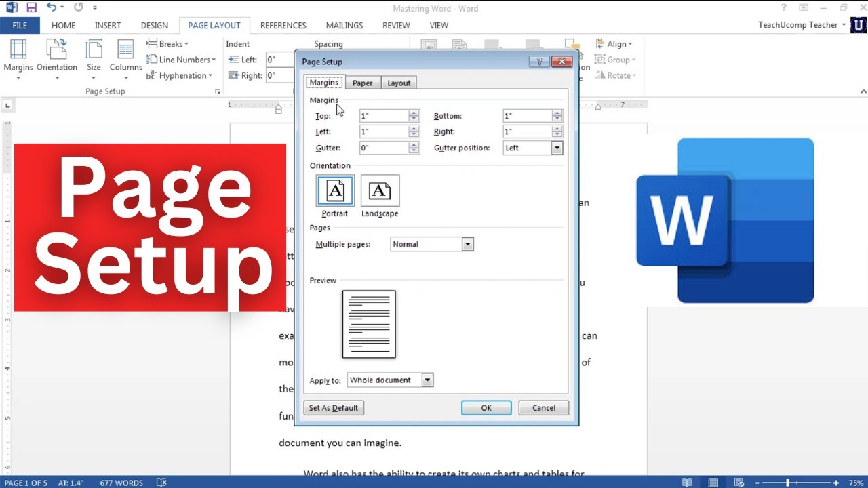Decrease the Right margin with down arrow
The height and width of the screenshot is (488, 868).
[557, 135]
